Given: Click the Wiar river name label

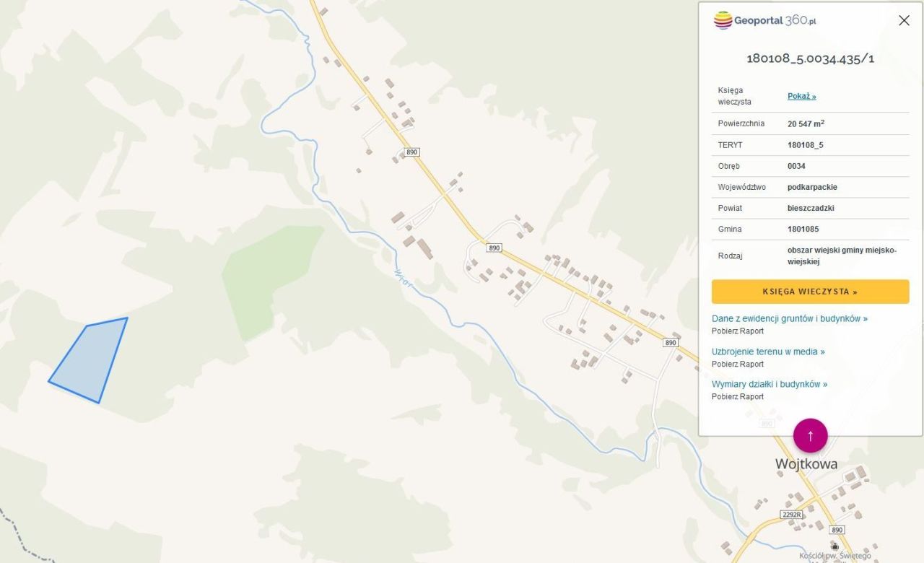Looking at the screenshot, I should point(404,279).
